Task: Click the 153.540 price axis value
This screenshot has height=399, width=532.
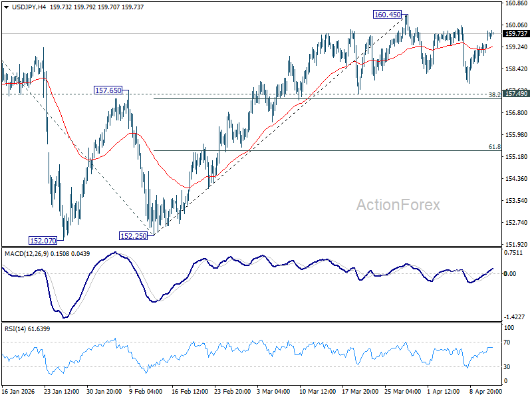Action: tap(517, 201)
